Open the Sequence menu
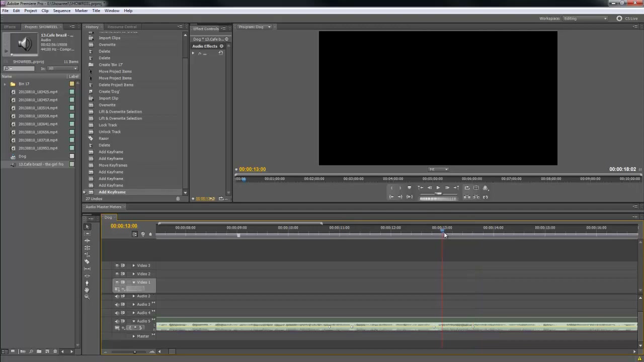The width and height of the screenshot is (644, 362). coord(62,11)
